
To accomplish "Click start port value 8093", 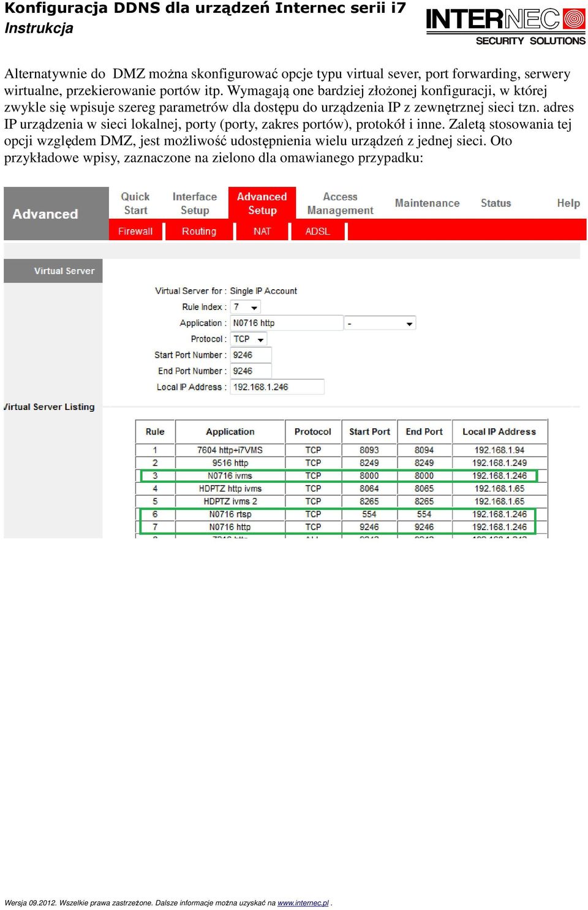I will pyautogui.click(x=369, y=450).
